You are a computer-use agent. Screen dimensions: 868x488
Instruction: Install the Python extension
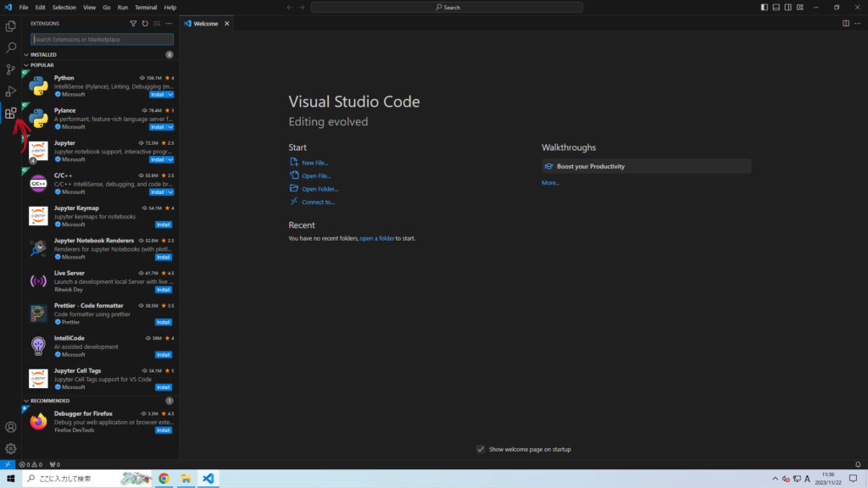click(x=158, y=95)
